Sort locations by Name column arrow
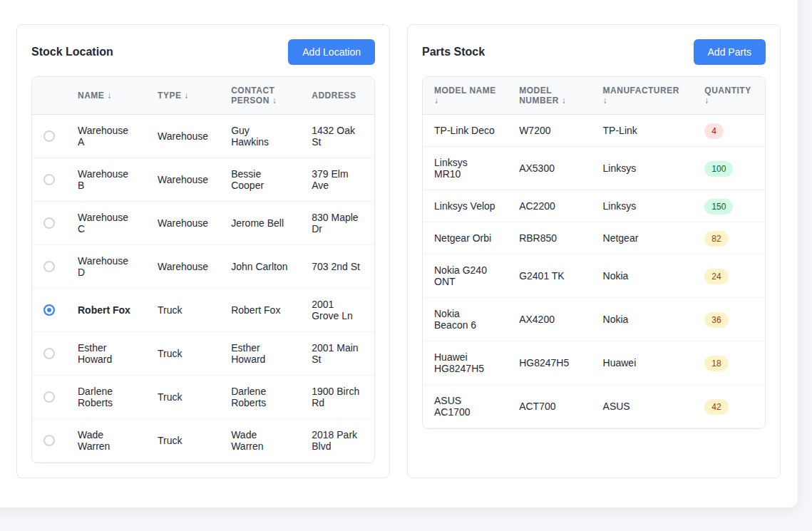This screenshot has width=812, height=531. [x=109, y=96]
